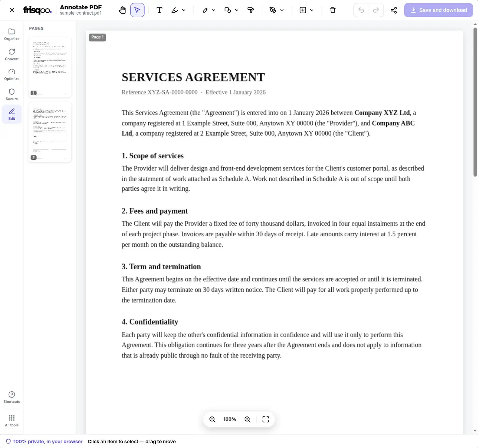Pick the highlighter tool
The width and height of the screenshot is (478, 448).
(x=175, y=10)
